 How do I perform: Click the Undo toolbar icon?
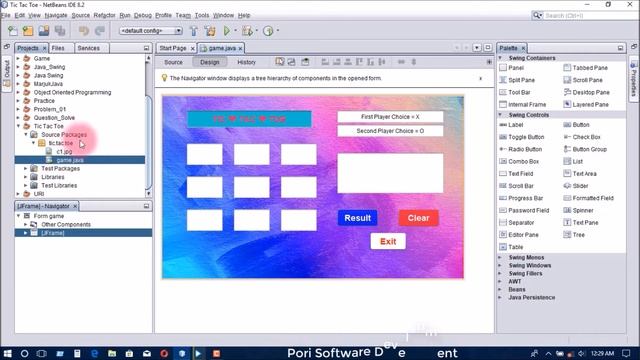tap(84, 31)
